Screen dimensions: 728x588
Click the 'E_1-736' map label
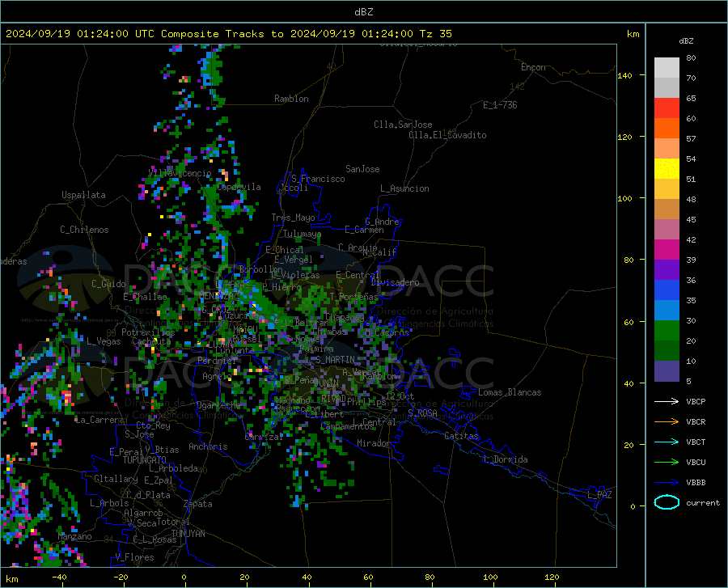click(x=500, y=105)
